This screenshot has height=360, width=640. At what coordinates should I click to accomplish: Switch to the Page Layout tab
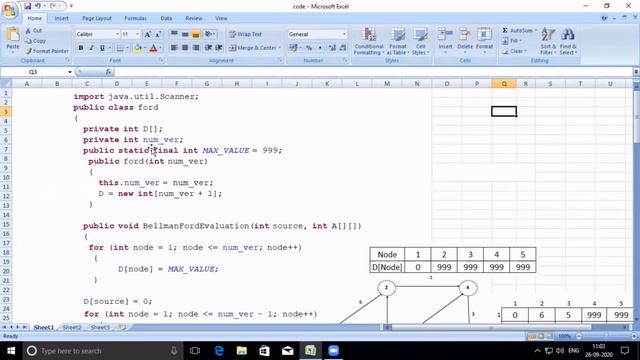pos(97,18)
